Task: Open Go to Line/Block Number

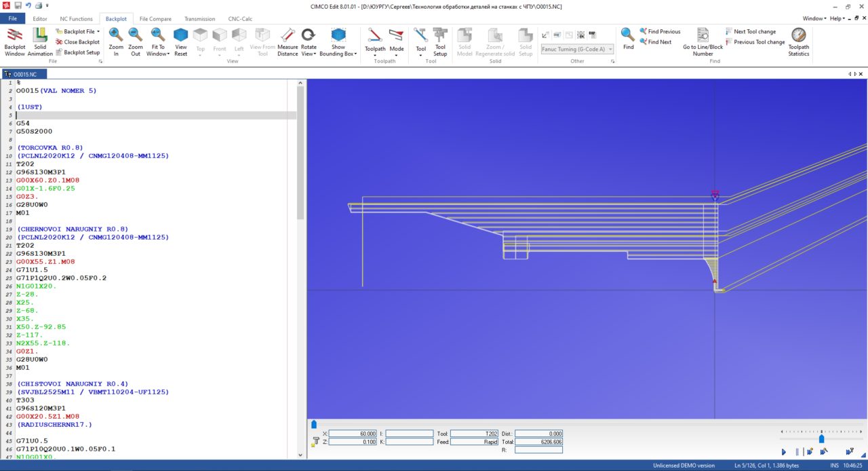Action: (x=703, y=41)
